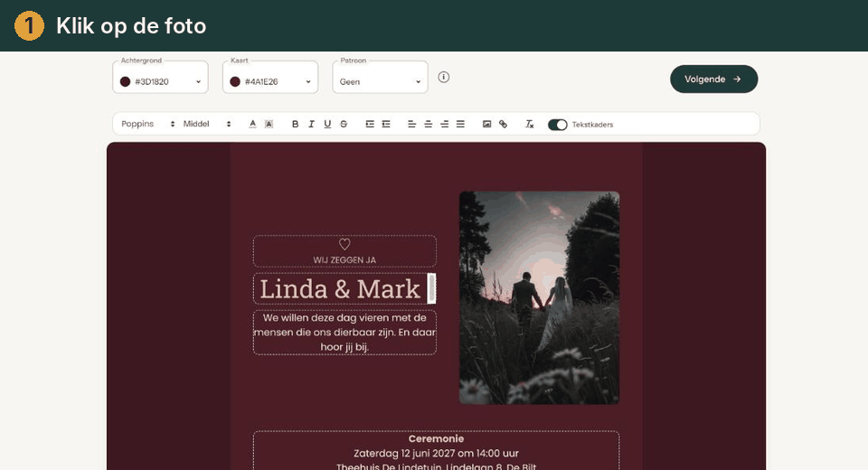Open the Kaart color dropdown
The image size is (868, 470).
tap(270, 77)
